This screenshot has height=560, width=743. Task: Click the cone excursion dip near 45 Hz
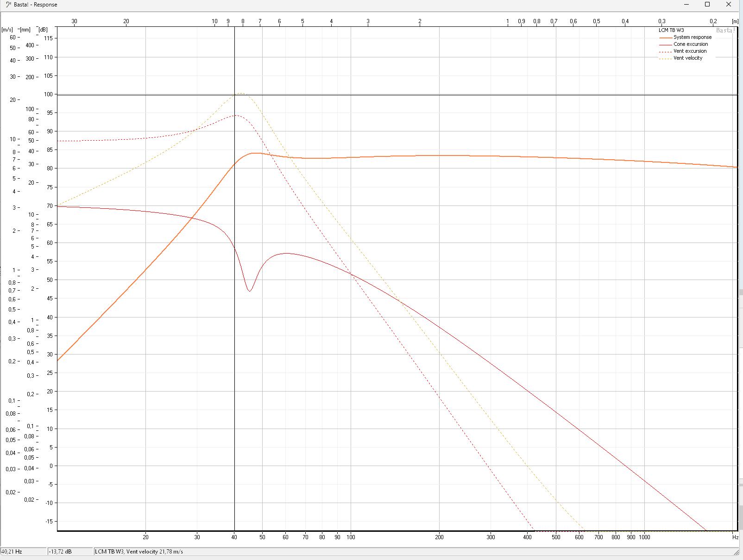pos(250,291)
